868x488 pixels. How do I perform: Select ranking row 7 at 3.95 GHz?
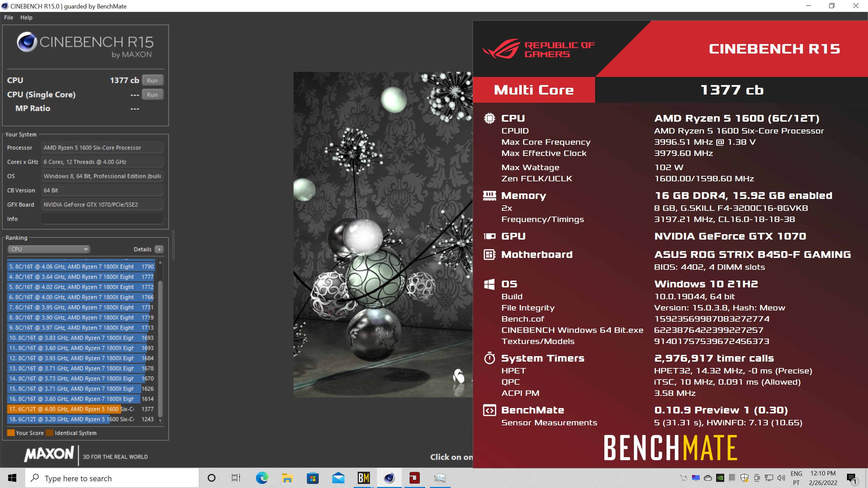point(81,307)
